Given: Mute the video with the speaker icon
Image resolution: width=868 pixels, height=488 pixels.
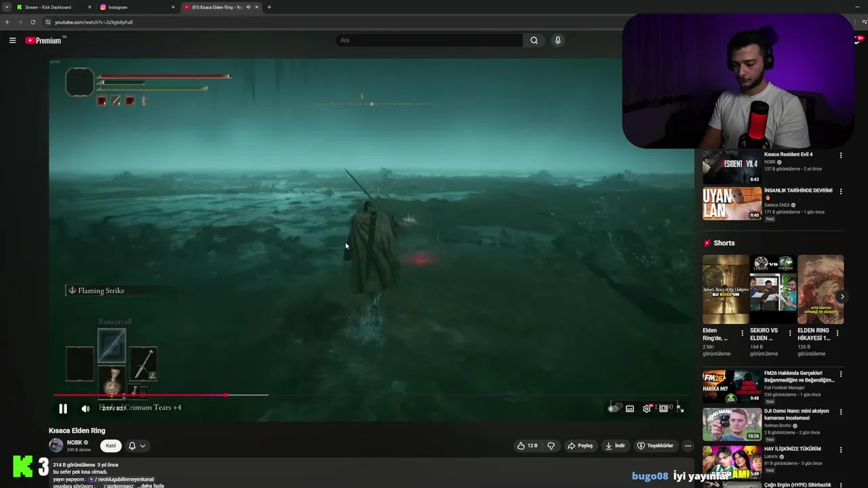Looking at the screenshot, I should click(85, 409).
